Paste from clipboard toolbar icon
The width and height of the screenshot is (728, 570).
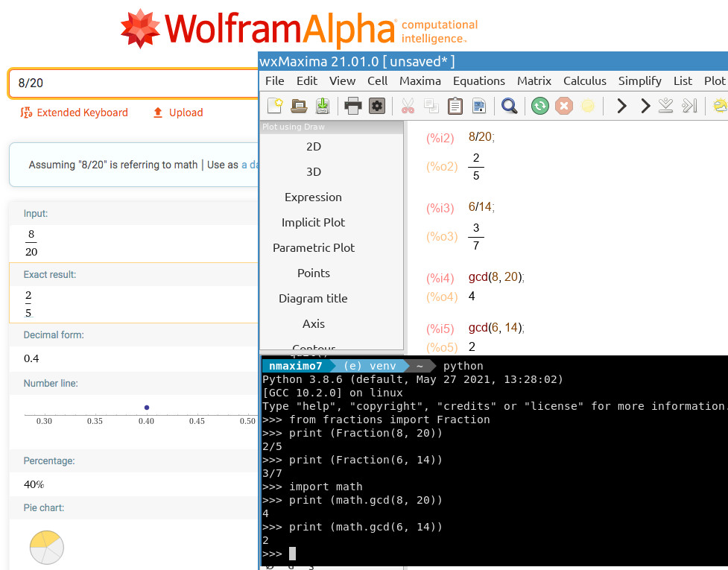(x=455, y=106)
